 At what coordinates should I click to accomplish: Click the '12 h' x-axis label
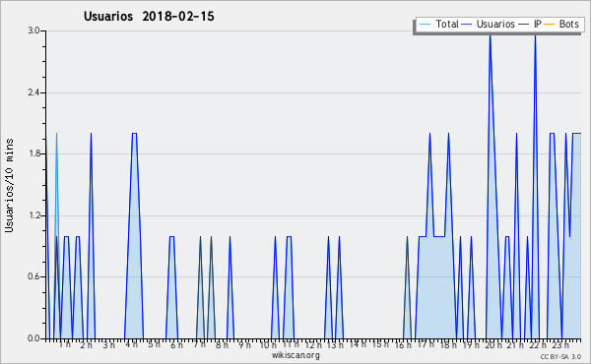pyautogui.click(x=313, y=345)
